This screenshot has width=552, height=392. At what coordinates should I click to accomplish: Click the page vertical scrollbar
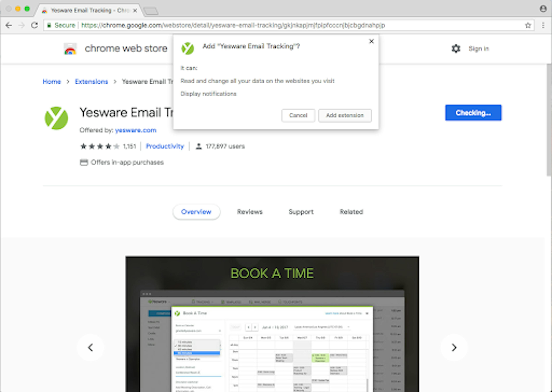point(549,120)
